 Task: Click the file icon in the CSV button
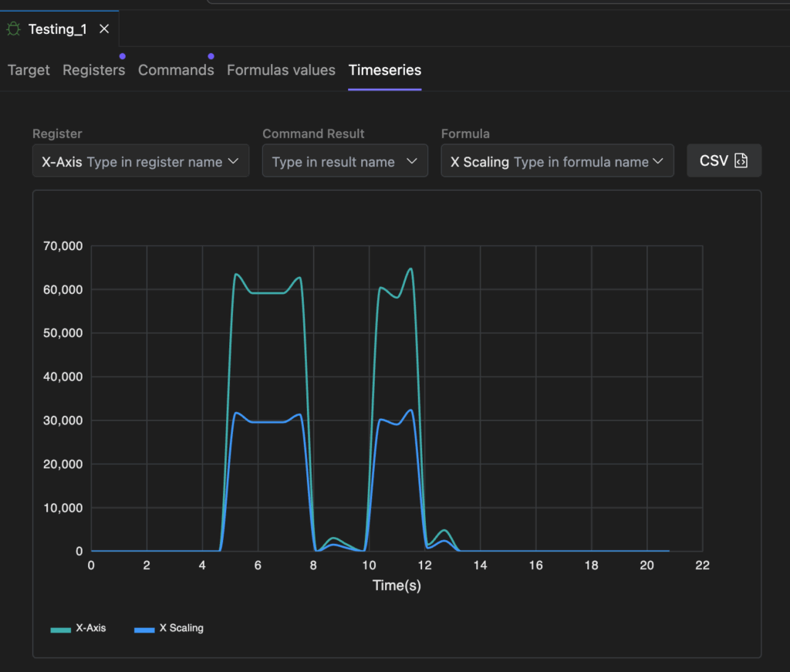pos(741,161)
